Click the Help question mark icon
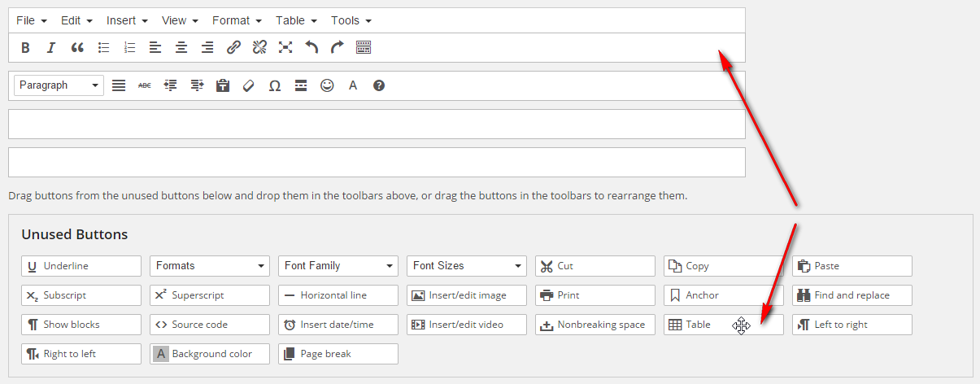Viewport: 980px width, 384px height. [379, 85]
